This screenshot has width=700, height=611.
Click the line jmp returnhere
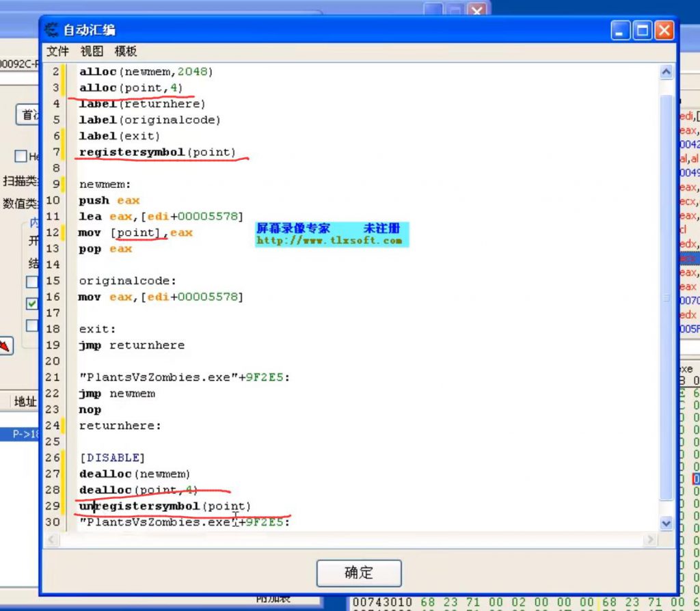pos(132,345)
